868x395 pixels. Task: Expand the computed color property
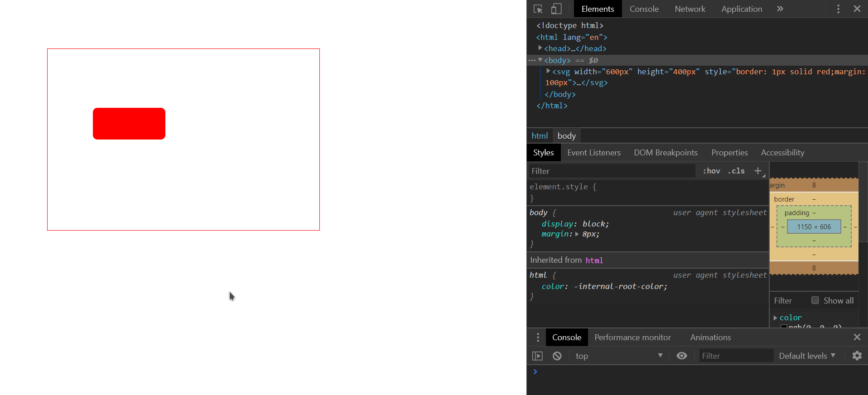pos(775,318)
